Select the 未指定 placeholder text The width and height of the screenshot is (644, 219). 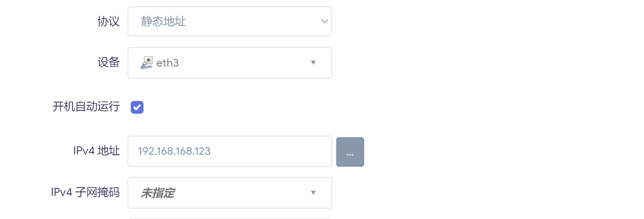158,193
